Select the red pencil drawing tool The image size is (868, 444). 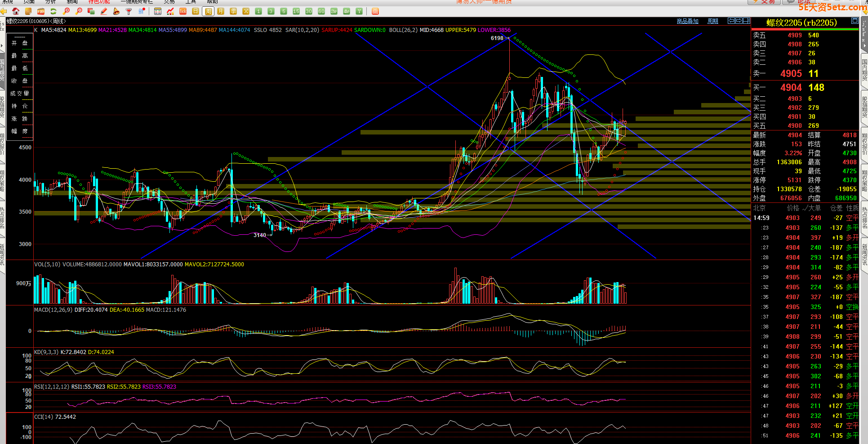(x=104, y=11)
